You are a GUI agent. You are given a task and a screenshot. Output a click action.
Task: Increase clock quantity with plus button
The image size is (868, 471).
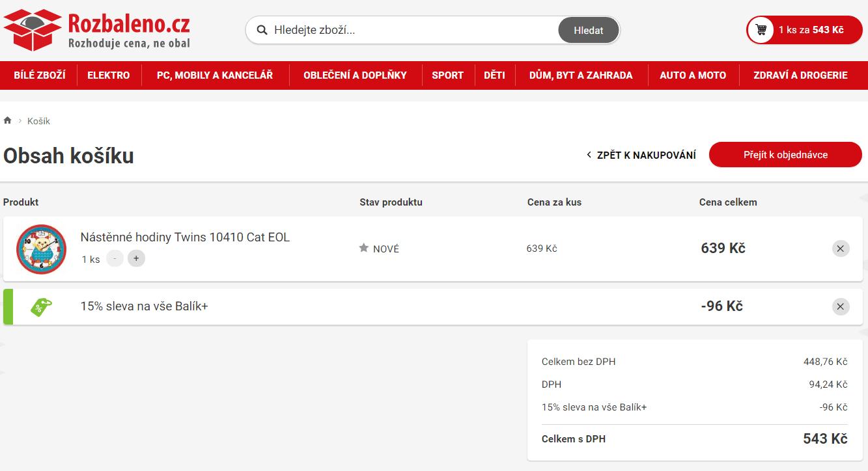click(x=136, y=258)
